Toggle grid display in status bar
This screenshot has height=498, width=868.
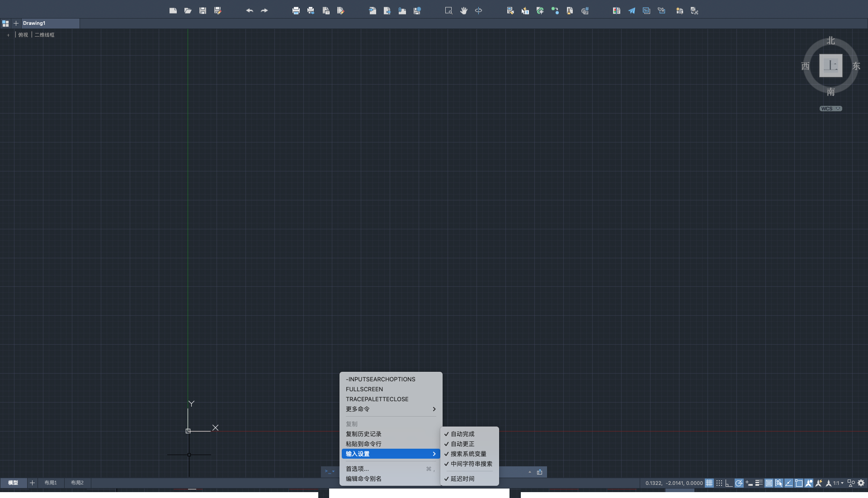pos(709,483)
